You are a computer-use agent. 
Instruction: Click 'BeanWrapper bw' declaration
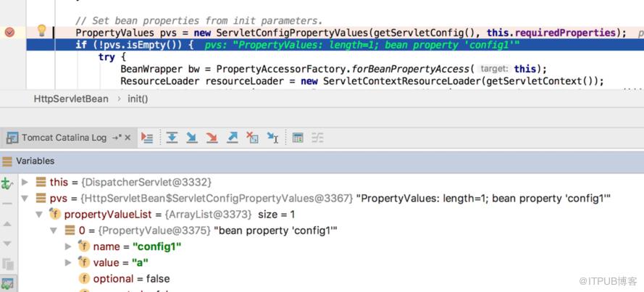pos(160,69)
